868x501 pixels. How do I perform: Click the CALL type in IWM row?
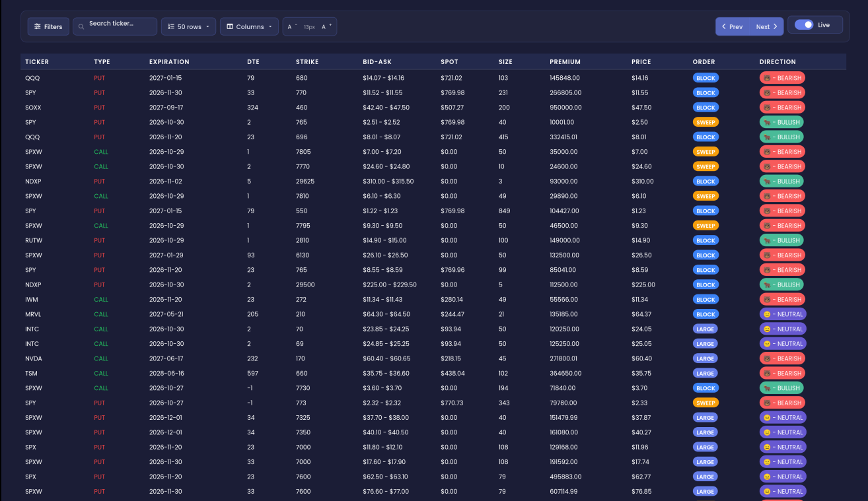[x=101, y=300]
